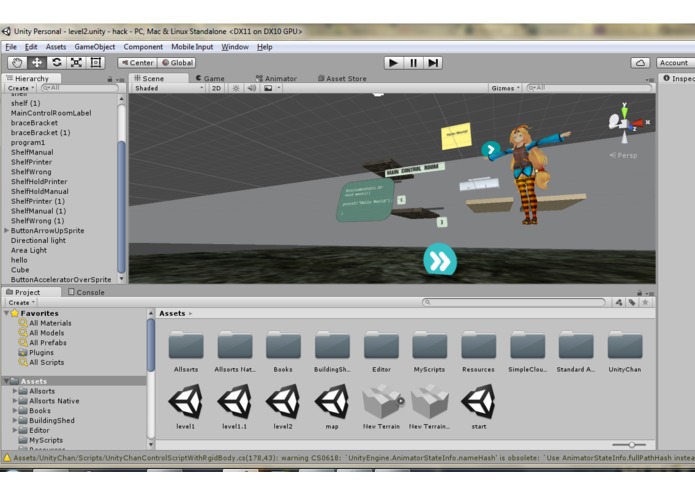Expand ButtonArrowUpSprite in Hierarchy
This screenshot has height=494, width=695.
[6, 230]
